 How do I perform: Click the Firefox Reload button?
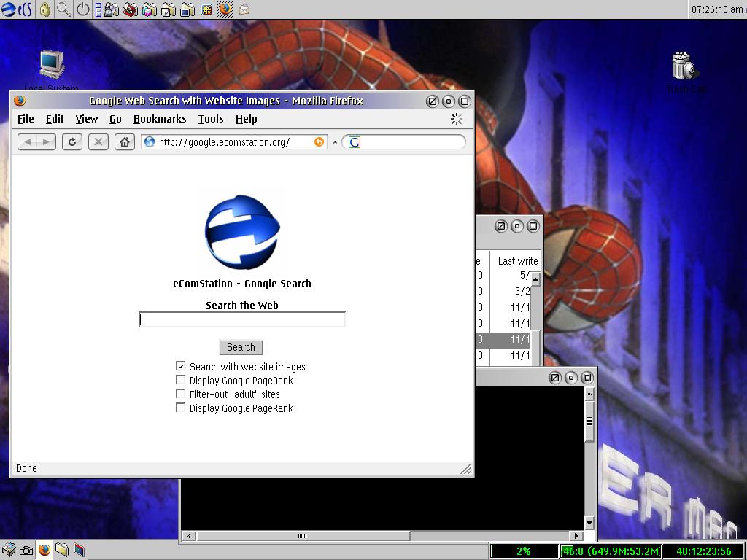coord(71,142)
